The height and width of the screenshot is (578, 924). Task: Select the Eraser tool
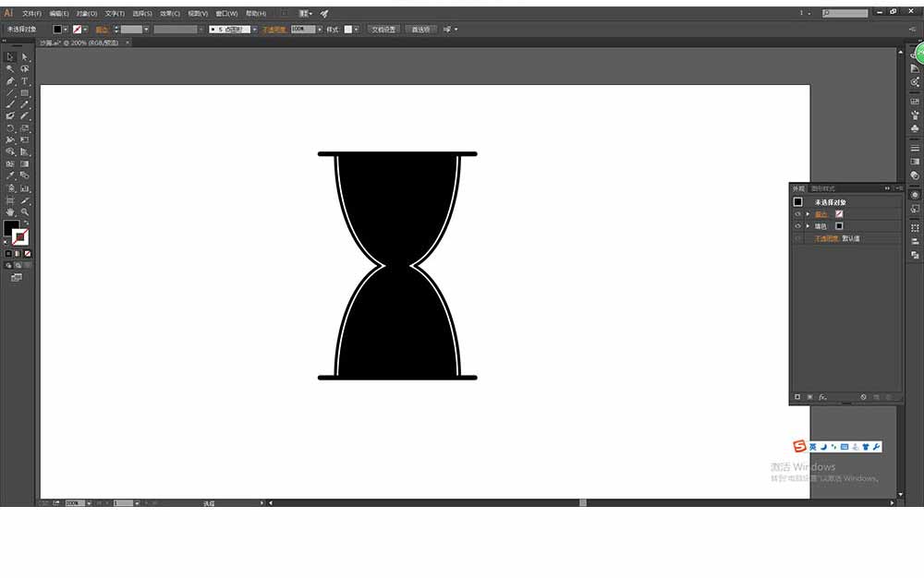[x=25, y=116]
